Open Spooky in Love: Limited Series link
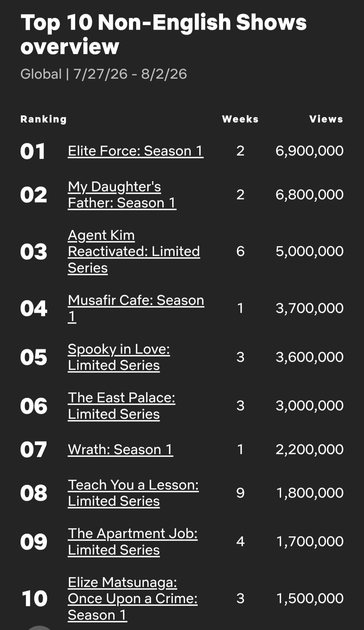 (119, 357)
